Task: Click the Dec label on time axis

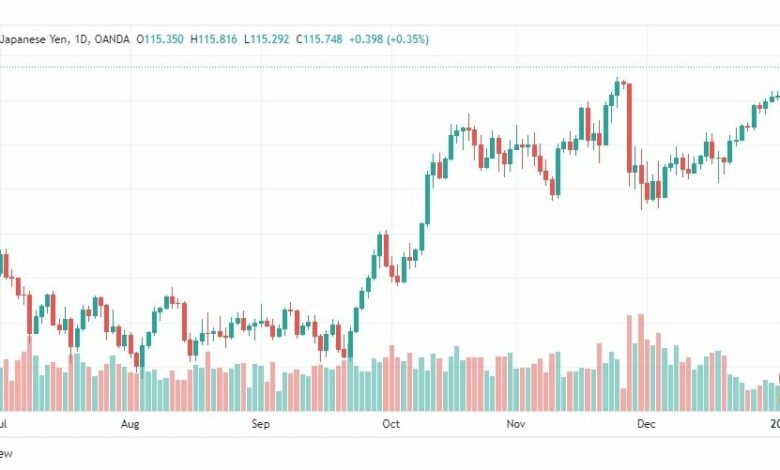Action: (646, 424)
